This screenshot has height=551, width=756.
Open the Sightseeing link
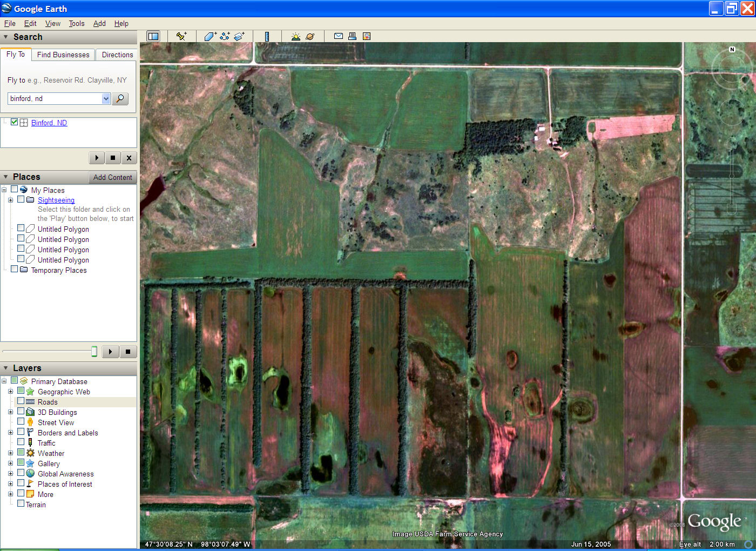(x=56, y=200)
